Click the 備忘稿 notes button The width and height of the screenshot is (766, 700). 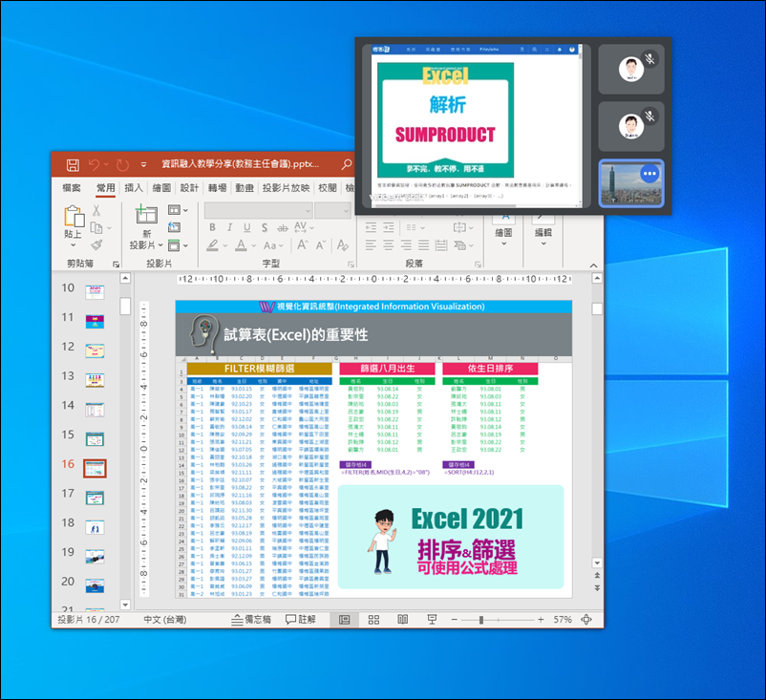pyautogui.click(x=251, y=620)
